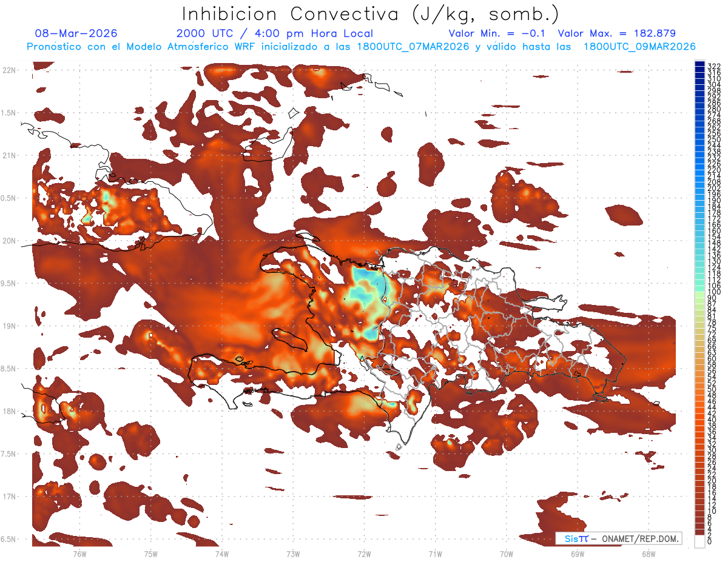Click the "40" value on the color scale
Screen dimensions: 728x562
coord(712,420)
